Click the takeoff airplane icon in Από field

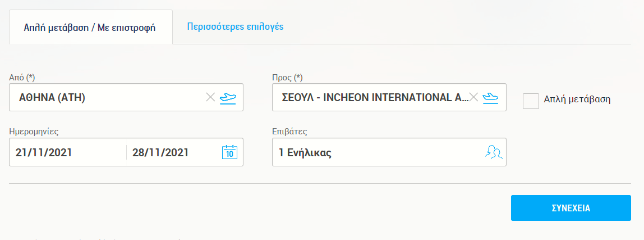pos(228,97)
